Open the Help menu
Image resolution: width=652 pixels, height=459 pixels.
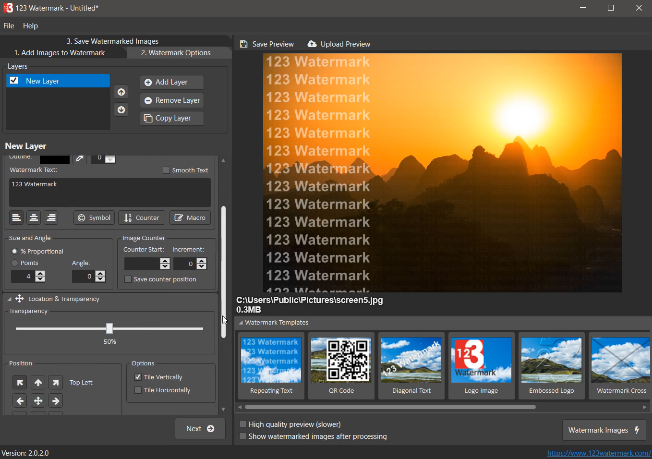[x=30, y=26]
